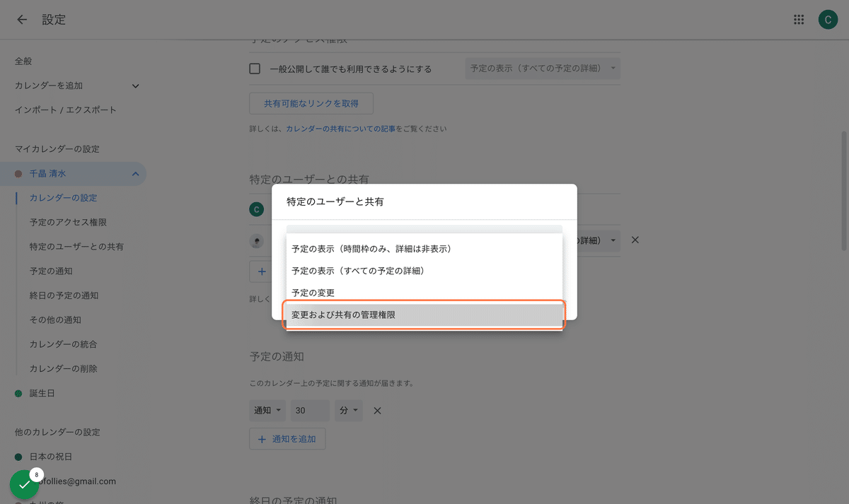Go to 予定の通知 in the sidebar
Image resolution: width=849 pixels, height=504 pixels.
[51, 271]
